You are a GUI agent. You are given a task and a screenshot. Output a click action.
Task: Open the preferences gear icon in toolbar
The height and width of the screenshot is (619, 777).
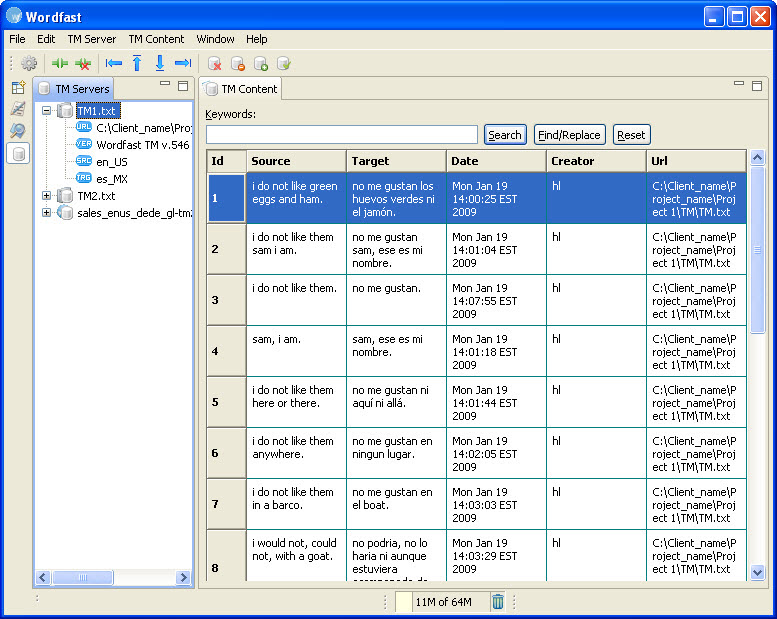pos(29,63)
